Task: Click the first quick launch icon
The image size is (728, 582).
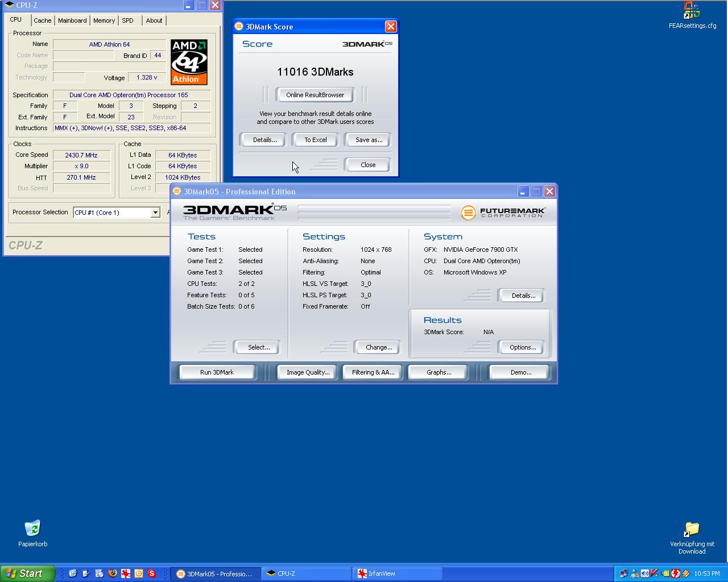Action: tap(73, 573)
